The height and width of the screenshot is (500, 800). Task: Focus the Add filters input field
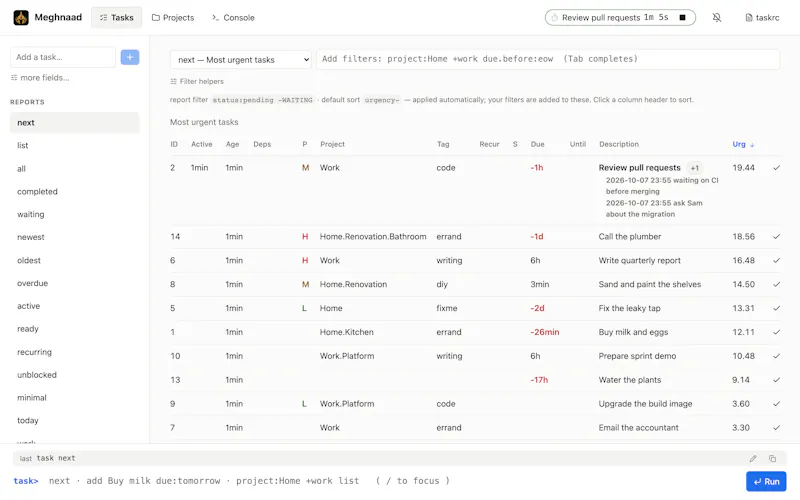click(548, 59)
